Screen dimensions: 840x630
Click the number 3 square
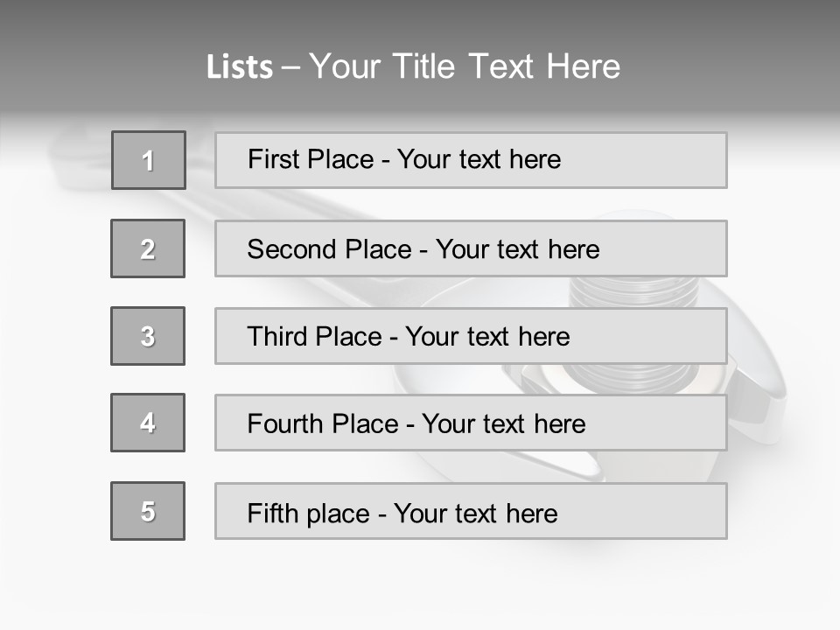(148, 336)
